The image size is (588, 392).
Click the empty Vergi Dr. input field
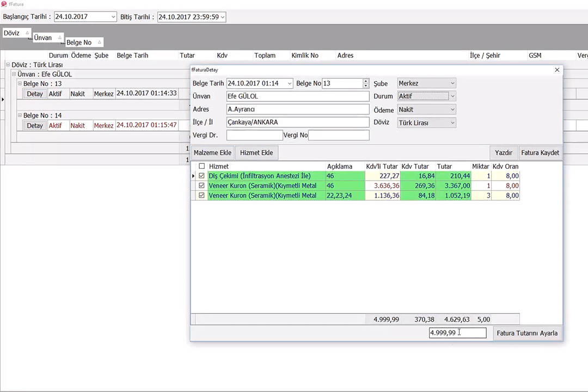(255, 135)
